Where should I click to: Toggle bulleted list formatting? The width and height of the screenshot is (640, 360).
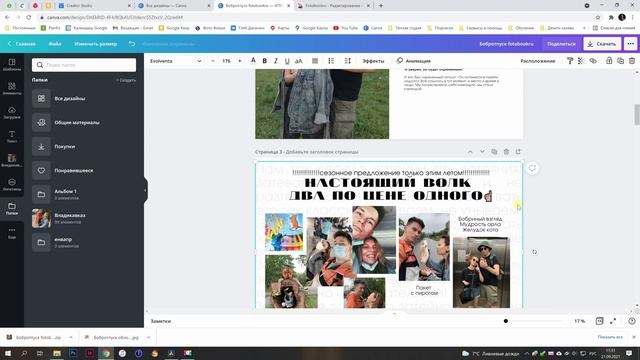pyautogui.click(x=331, y=61)
